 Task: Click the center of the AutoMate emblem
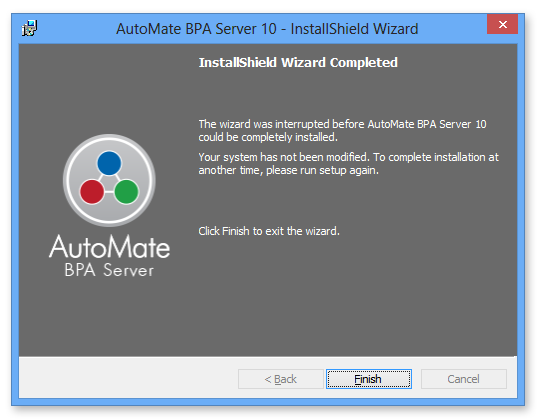point(109,180)
